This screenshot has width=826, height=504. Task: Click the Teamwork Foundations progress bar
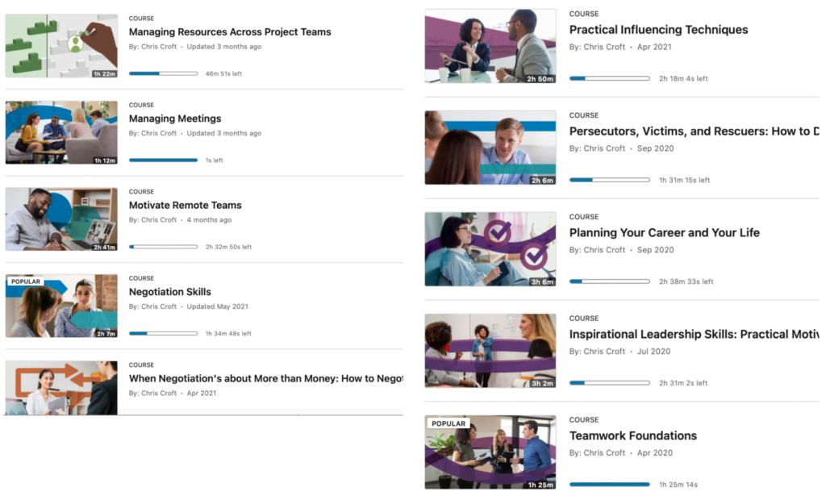point(609,485)
